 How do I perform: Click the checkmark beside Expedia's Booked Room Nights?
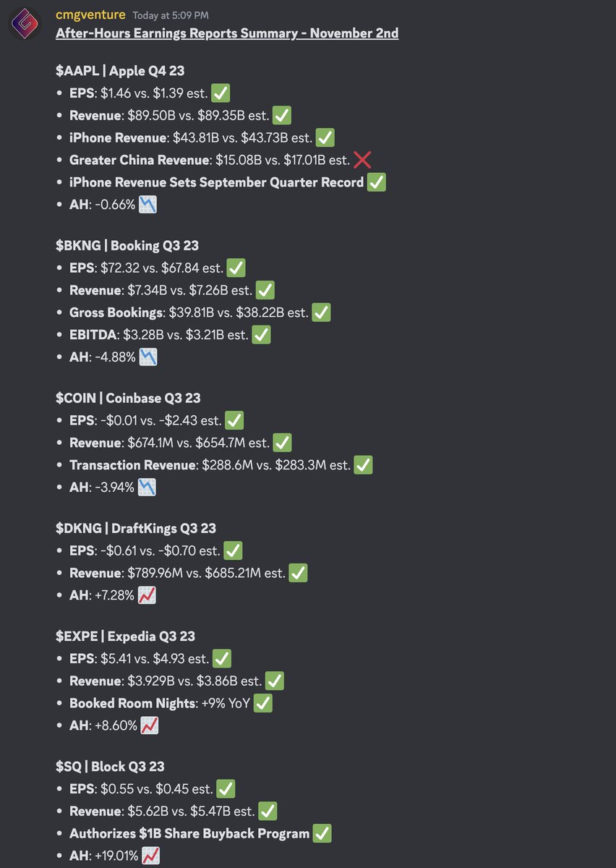point(262,702)
